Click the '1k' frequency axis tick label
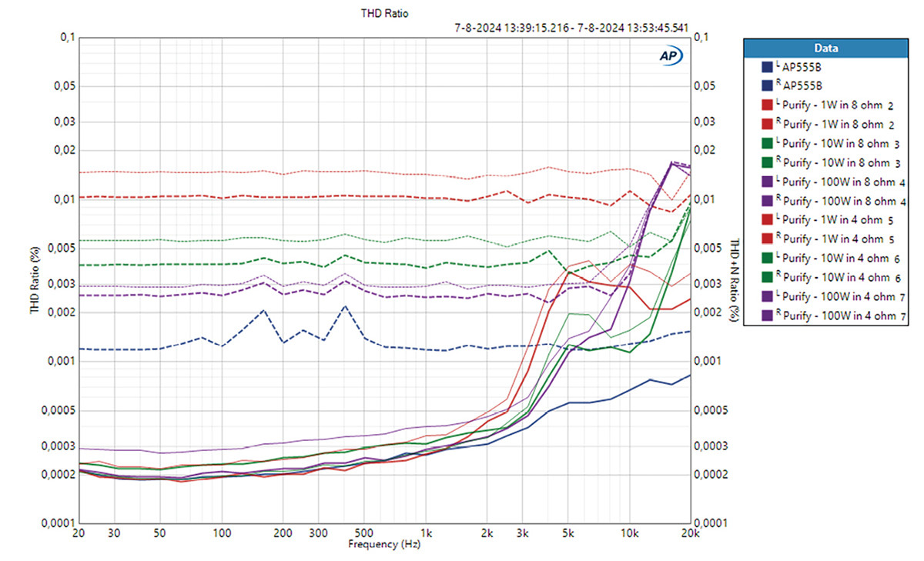This screenshot has width=924, height=561. (x=426, y=533)
